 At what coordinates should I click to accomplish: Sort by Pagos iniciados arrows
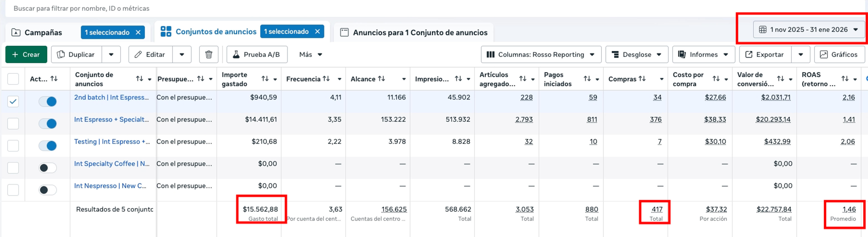tap(587, 79)
